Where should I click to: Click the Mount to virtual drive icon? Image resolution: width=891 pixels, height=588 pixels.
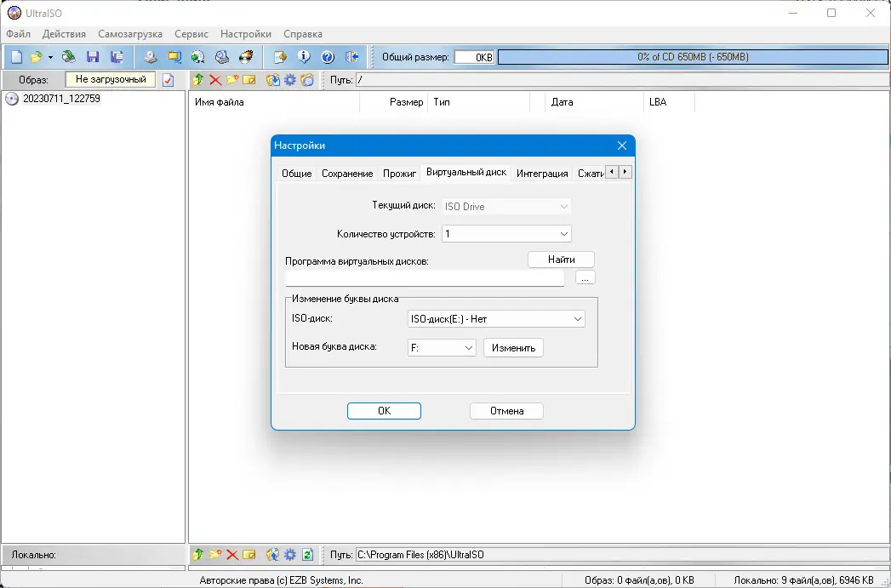coord(222,57)
